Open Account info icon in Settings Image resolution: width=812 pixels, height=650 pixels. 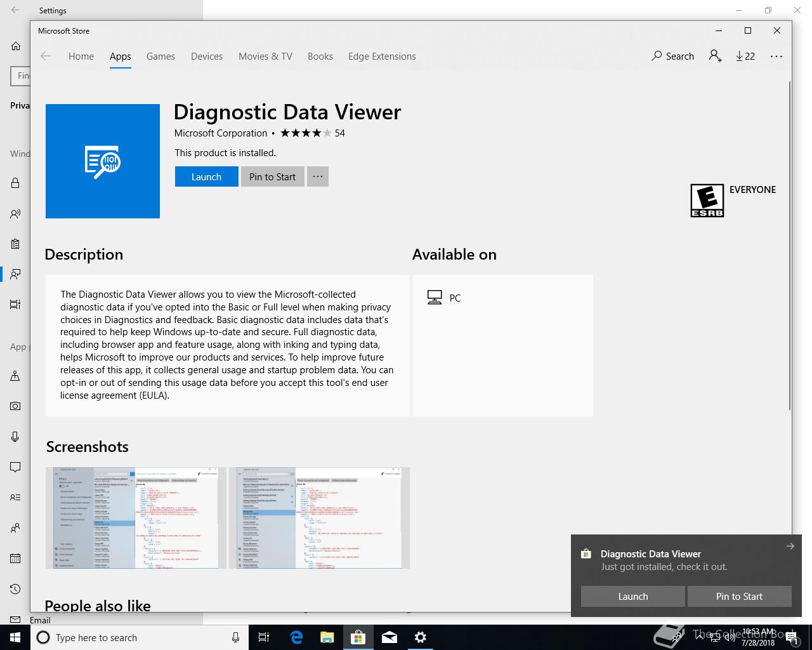pos(15,498)
